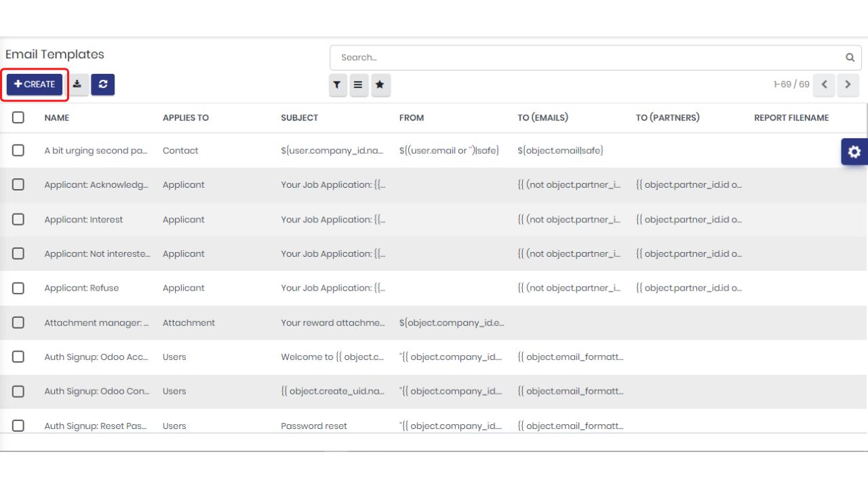Open the Filters funnel icon
This screenshot has height=488, width=868.
337,85
